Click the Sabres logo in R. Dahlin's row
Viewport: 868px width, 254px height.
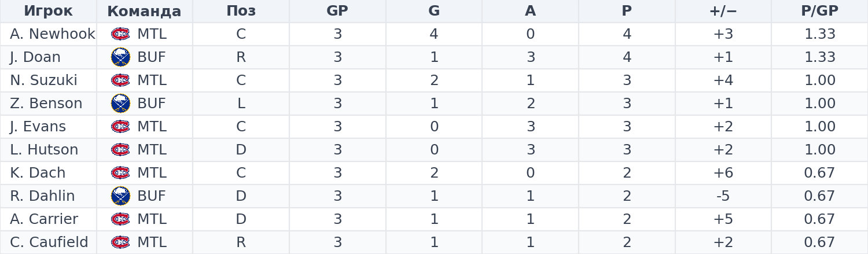[x=120, y=196]
